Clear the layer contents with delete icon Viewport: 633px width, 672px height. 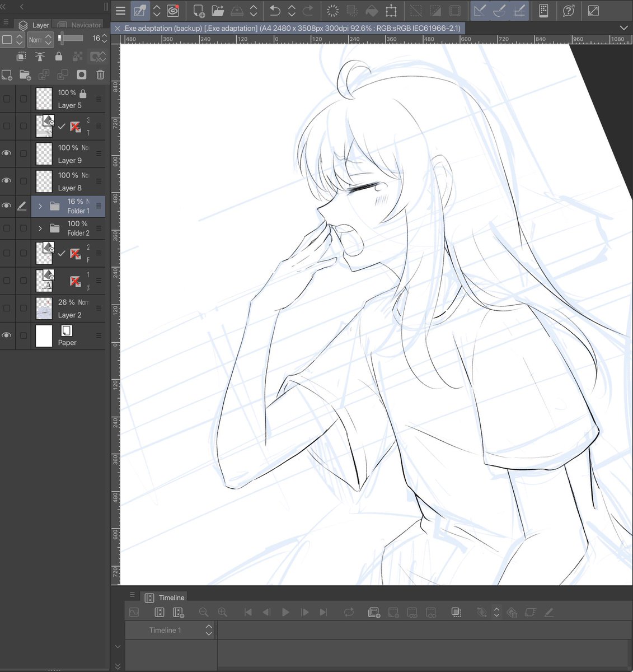click(332, 11)
